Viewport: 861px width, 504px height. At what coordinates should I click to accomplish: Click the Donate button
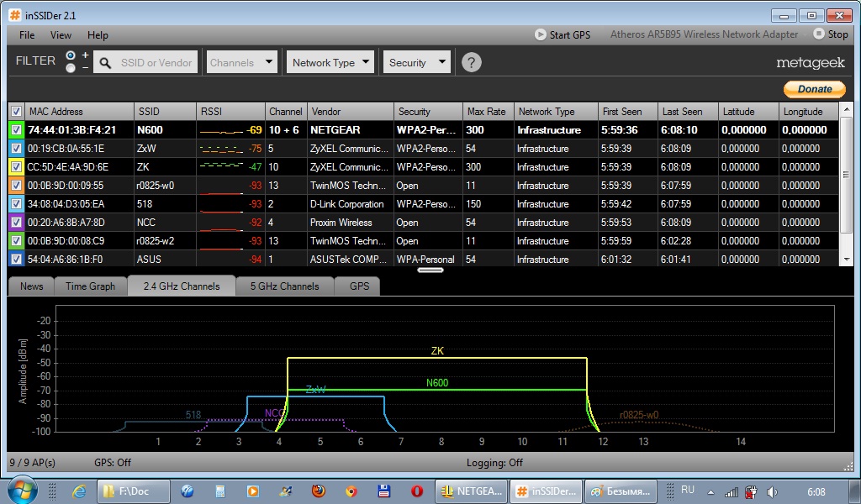click(814, 89)
